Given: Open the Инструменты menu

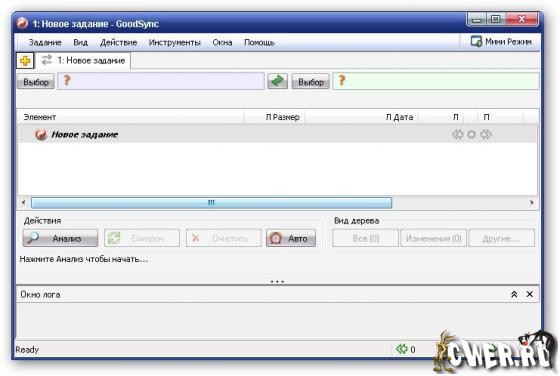Looking at the screenshot, I should [x=175, y=42].
